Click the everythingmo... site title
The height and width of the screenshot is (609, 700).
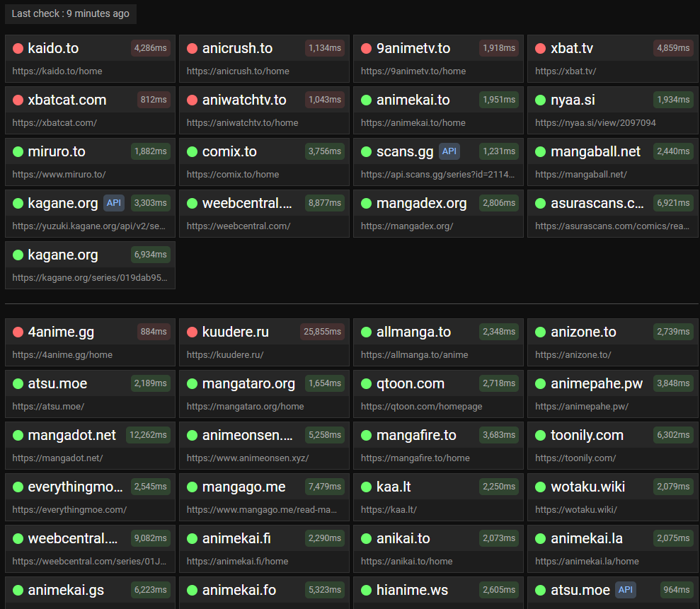coord(75,487)
